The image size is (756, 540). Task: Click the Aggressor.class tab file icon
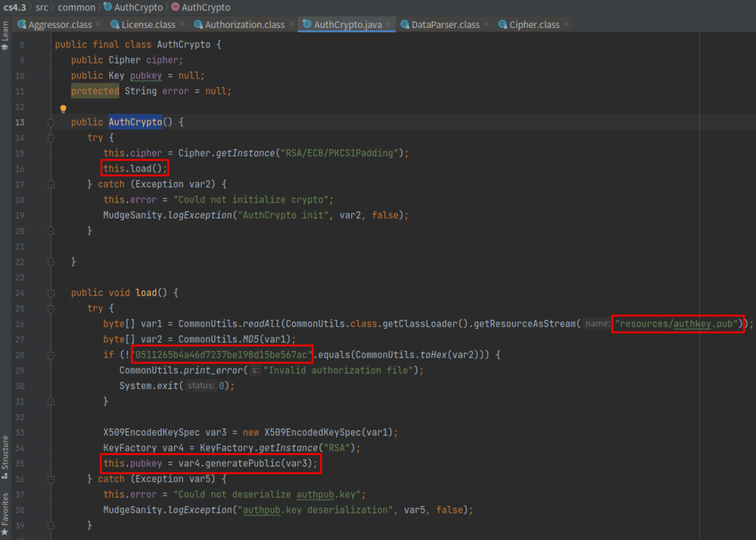21,24
